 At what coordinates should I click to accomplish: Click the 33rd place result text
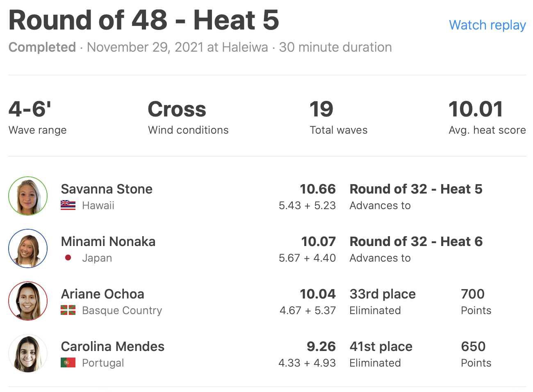383,294
